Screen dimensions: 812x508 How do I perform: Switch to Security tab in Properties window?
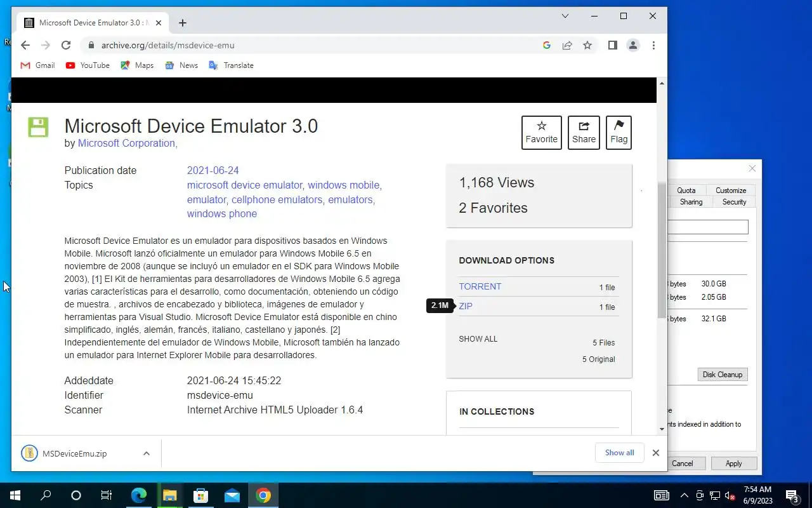coord(734,202)
